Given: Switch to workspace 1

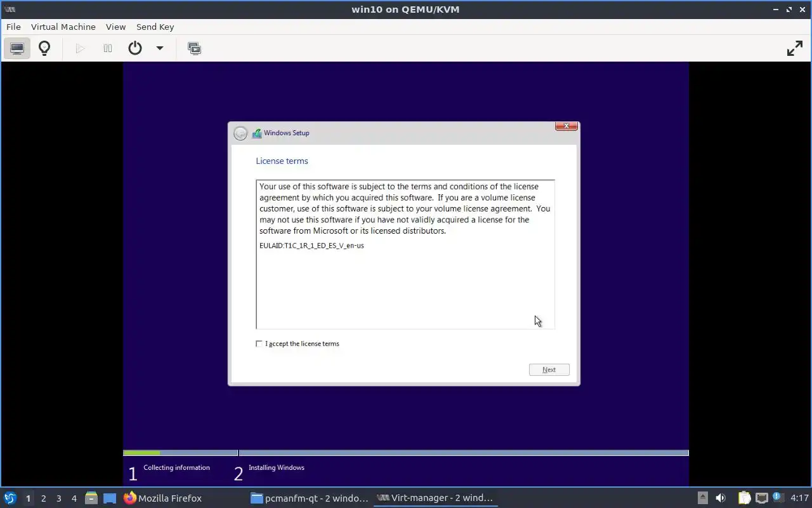Looking at the screenshot, I should [28, 498].
